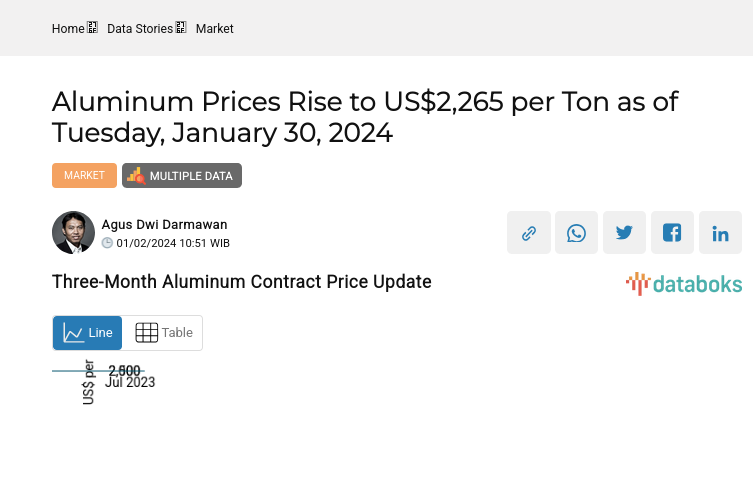753x498 pixels.
Task: Click the copy link share icon
Action: 529,233
